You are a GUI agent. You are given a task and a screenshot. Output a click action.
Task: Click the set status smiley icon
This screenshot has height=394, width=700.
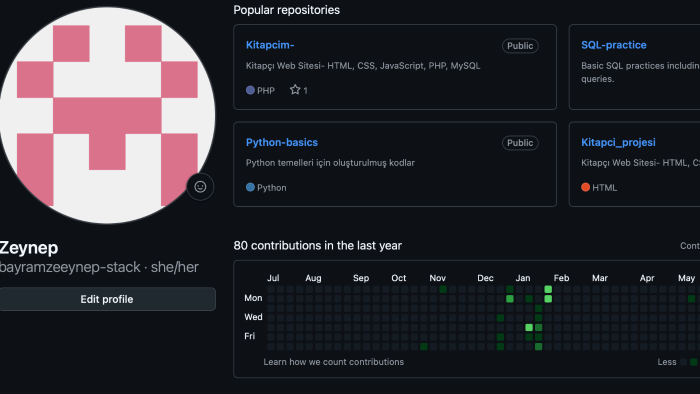coord(200,187)
